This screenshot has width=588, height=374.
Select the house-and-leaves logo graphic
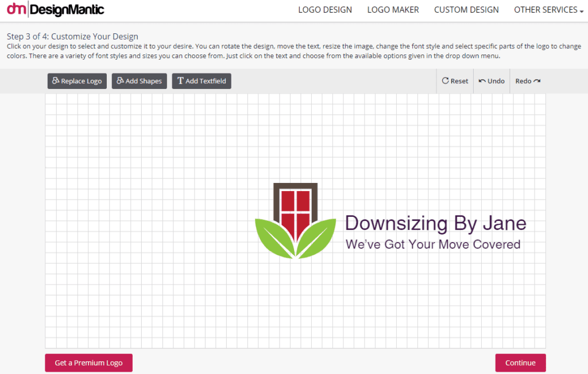coord(296,221)
